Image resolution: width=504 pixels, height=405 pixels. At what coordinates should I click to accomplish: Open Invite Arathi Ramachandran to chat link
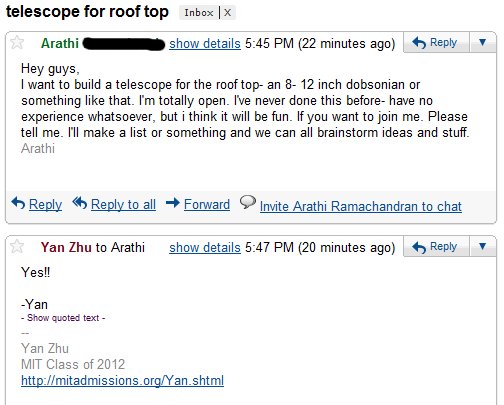(x=361, y=206)
